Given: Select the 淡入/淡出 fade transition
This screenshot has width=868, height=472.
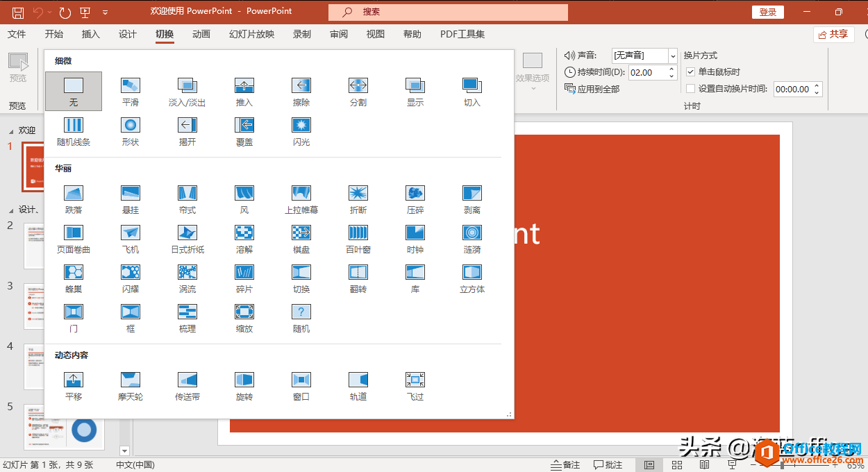Looking at the screenshot, I should (x=187, y=91).
